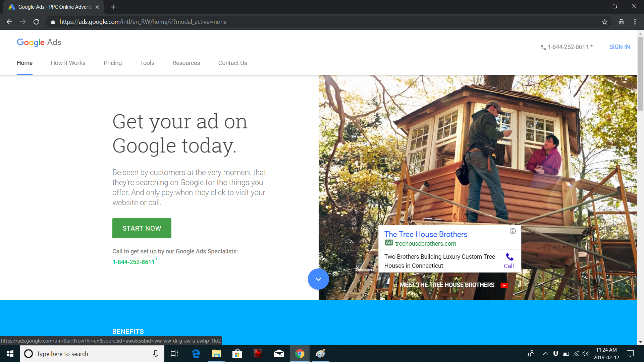This screenshot has height=362, width=644.
Task: Click the ad info icon
Action: pyautogui.click(x=513, y=231)
